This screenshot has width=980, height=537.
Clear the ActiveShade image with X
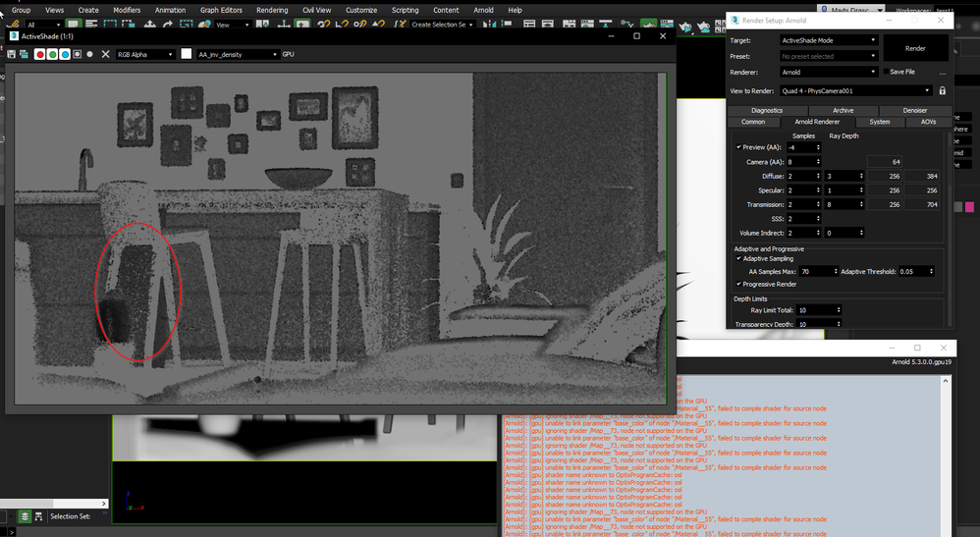click(x=106, y=54)
